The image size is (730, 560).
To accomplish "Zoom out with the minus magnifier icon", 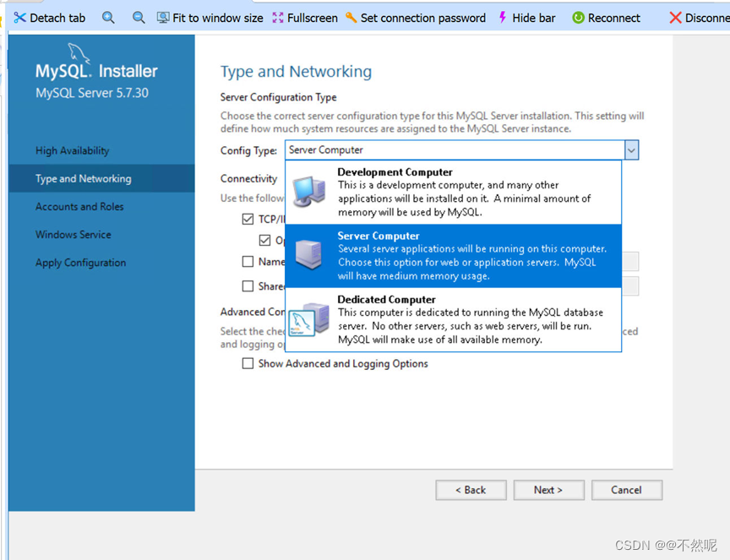I will tap(139, 18).
